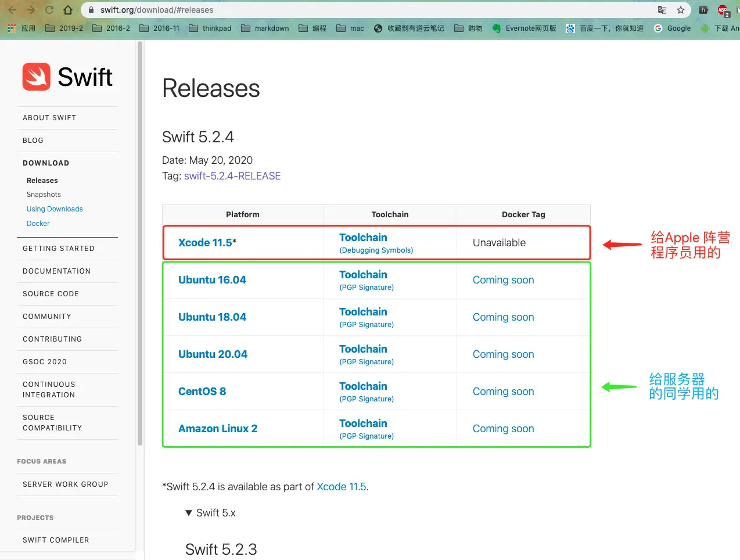The width and height of the screenshot is (740, 560).
Task: Open the translate page icon in address bar
Action: pos(662,10)
